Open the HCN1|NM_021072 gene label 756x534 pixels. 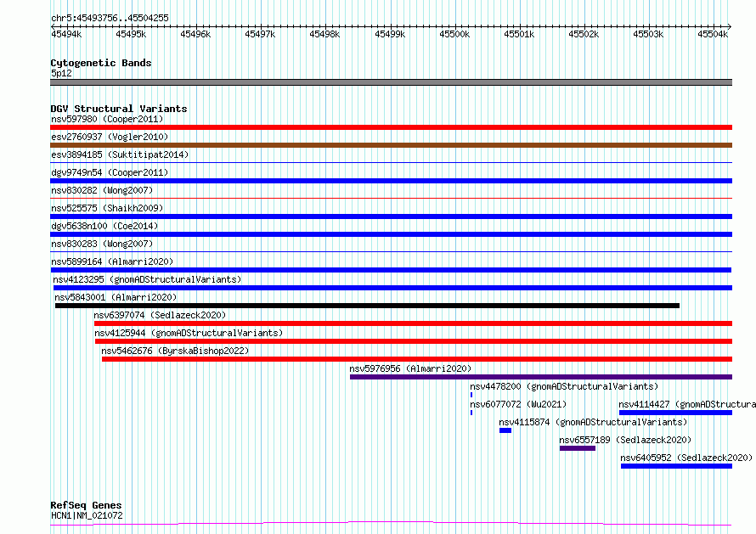[87, 515]
